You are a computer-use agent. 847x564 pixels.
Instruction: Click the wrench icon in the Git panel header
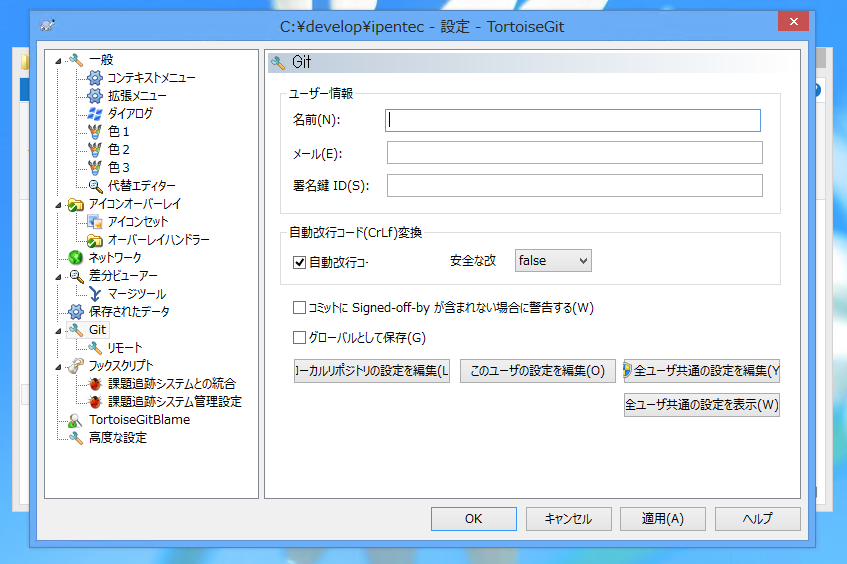(278, 63)
